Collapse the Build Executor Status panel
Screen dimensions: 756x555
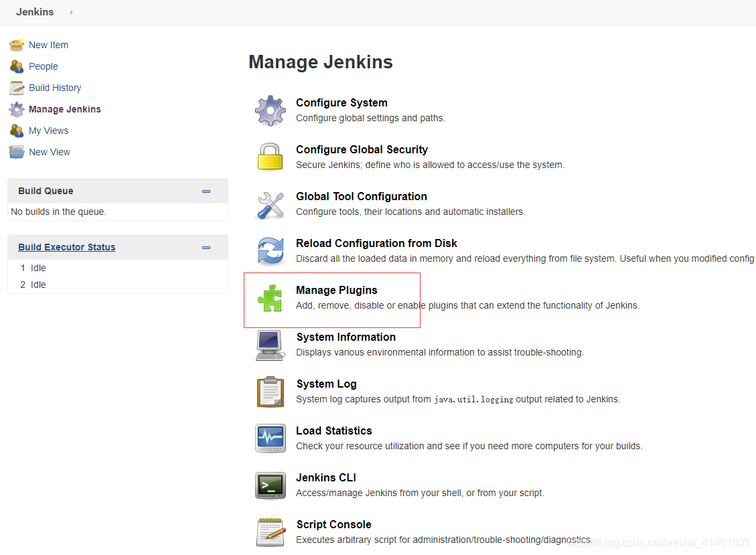[206, 247]
